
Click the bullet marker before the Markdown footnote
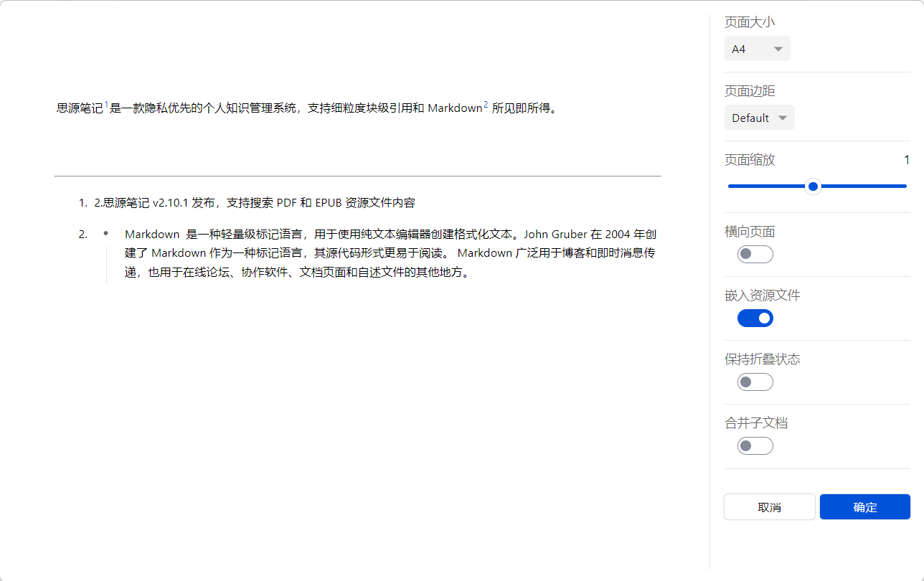106,233
